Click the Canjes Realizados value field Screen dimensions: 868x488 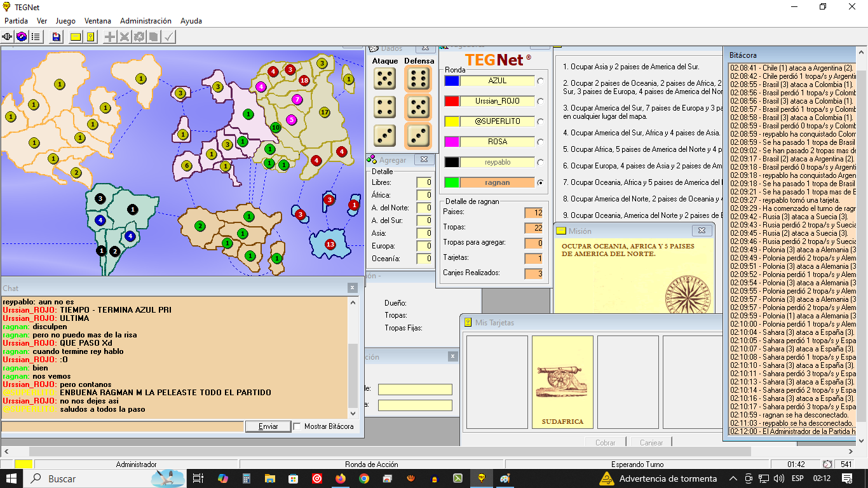pos(534,274)
